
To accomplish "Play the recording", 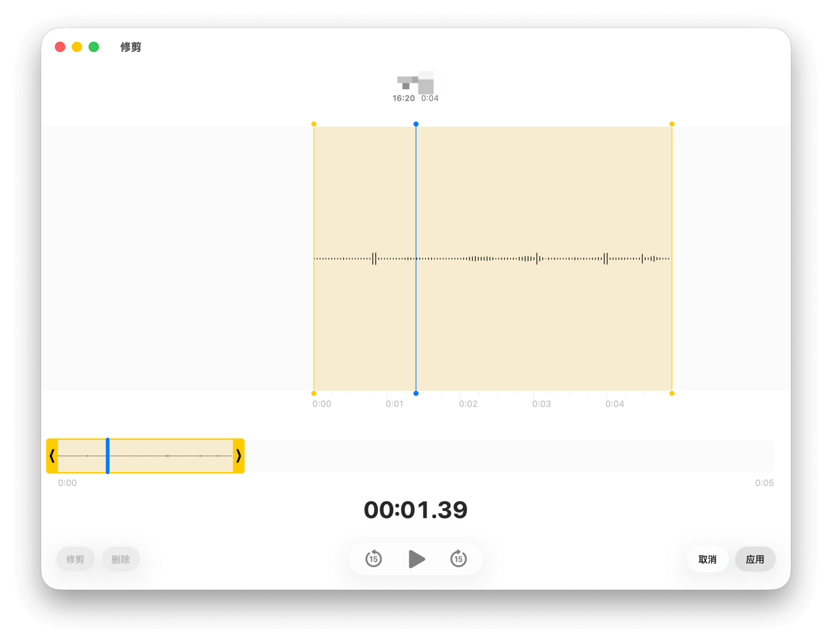I will click(x=417, y=559).
